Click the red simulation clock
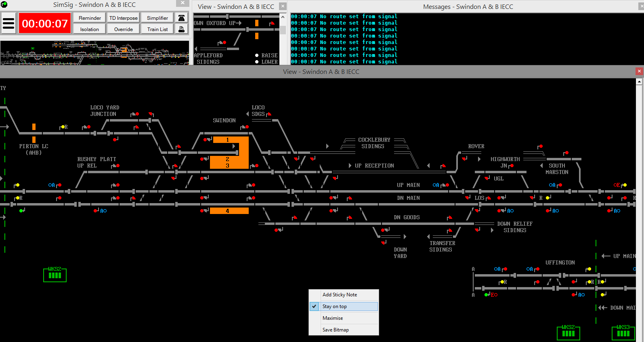This screenshot has width=644, height=342. coord(45,23)
